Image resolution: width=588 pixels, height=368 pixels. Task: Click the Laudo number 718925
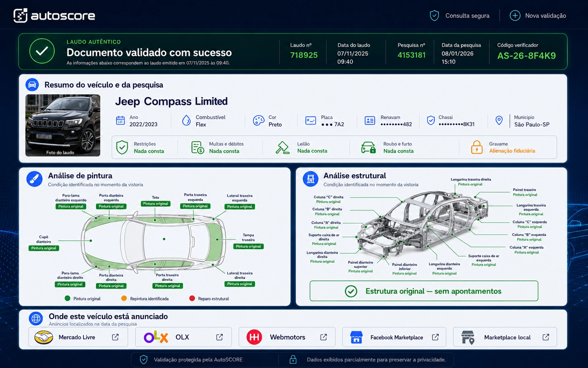[304, 55]
